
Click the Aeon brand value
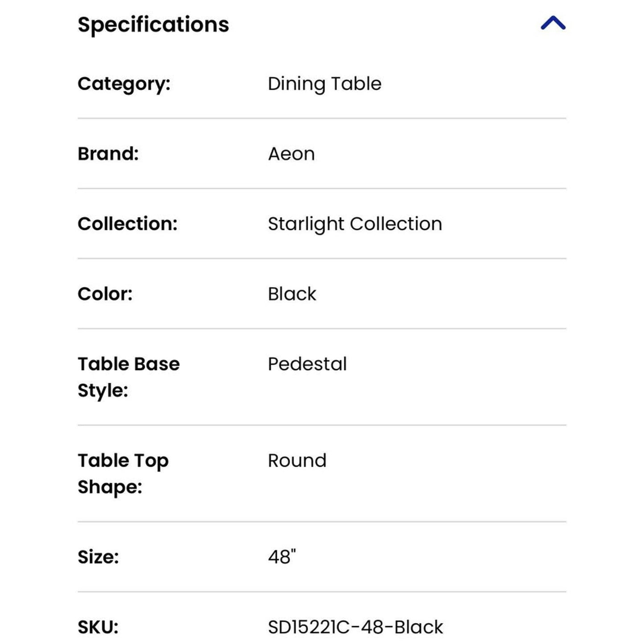pos(291,154)
